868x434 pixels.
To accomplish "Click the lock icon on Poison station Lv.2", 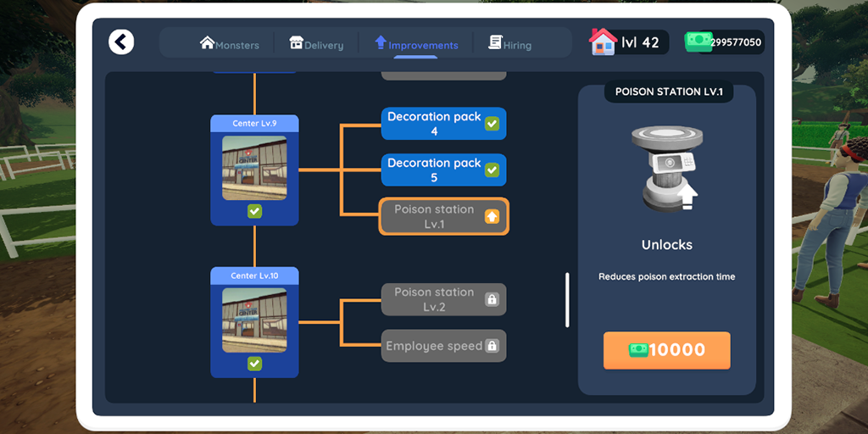I will (x=491, y=299).
